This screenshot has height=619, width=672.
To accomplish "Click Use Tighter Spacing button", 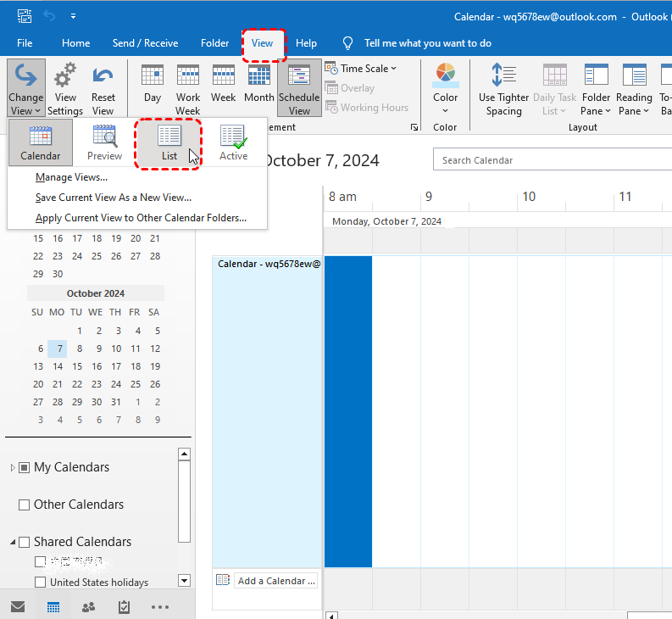I will 503,89.
